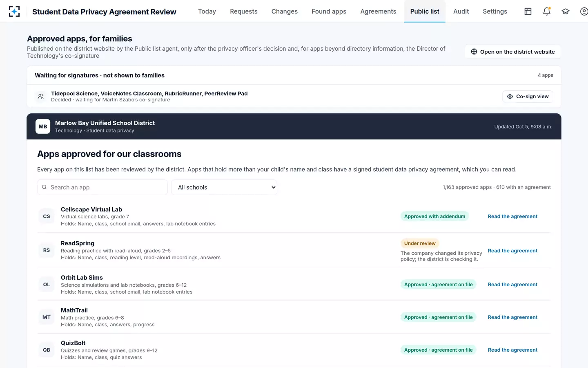
Task: Click the Search an app field
Action: [x=102, y=187]
